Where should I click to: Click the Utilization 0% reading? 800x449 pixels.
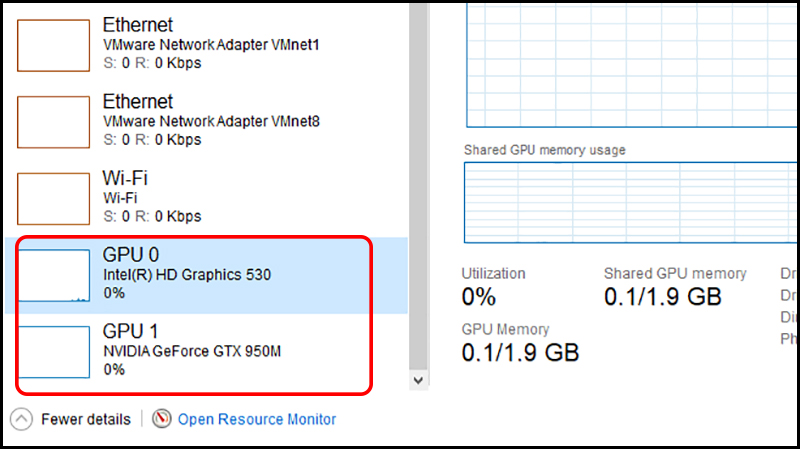(478, 296)
